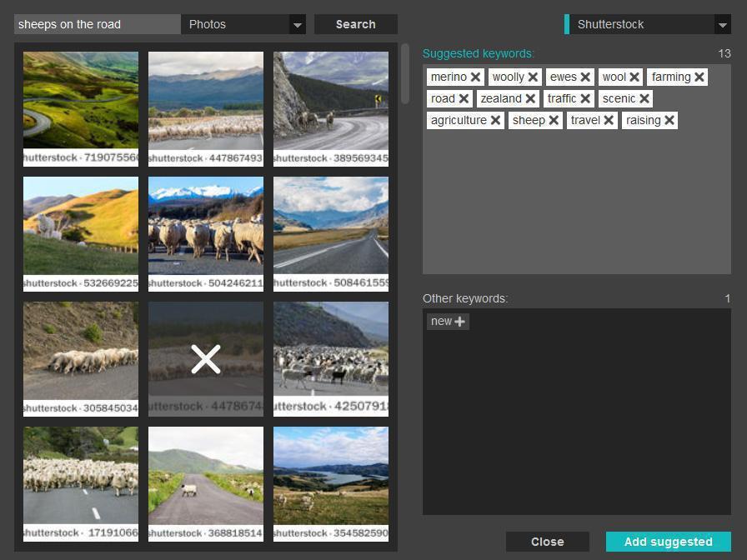Image resolution: width=747 pixels, height=560 pixels.
Task: Remove the "travel" suggested keyword
Action: point(609,120)
